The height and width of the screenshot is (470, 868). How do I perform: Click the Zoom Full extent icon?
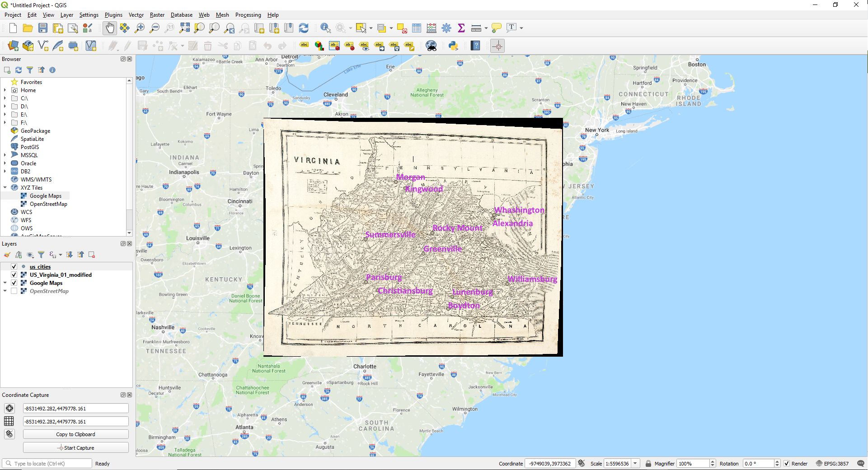coord(184,28)
